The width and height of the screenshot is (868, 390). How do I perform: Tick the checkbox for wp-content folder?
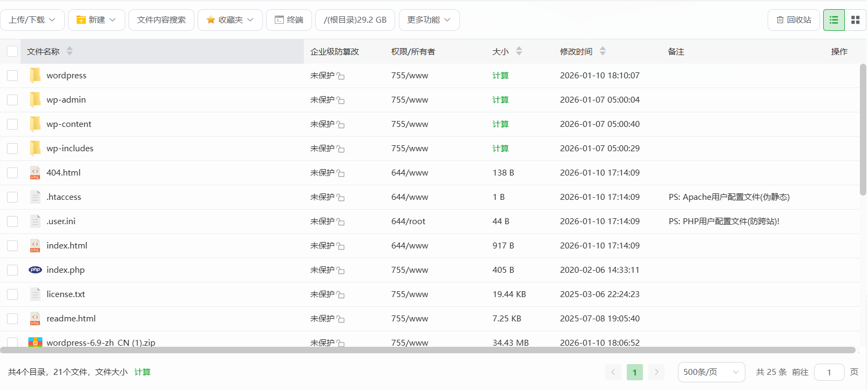coord(12,124)
